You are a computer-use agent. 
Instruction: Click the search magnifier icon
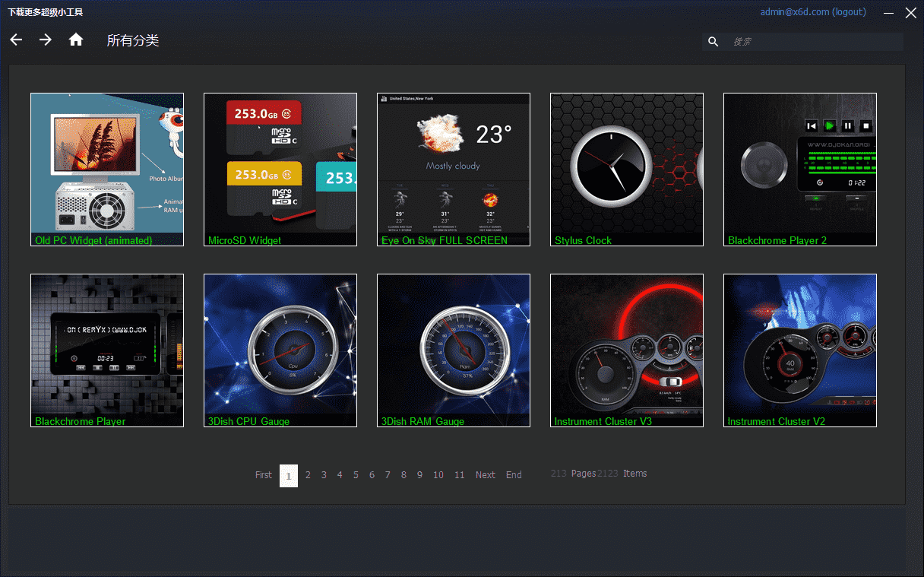713,41
